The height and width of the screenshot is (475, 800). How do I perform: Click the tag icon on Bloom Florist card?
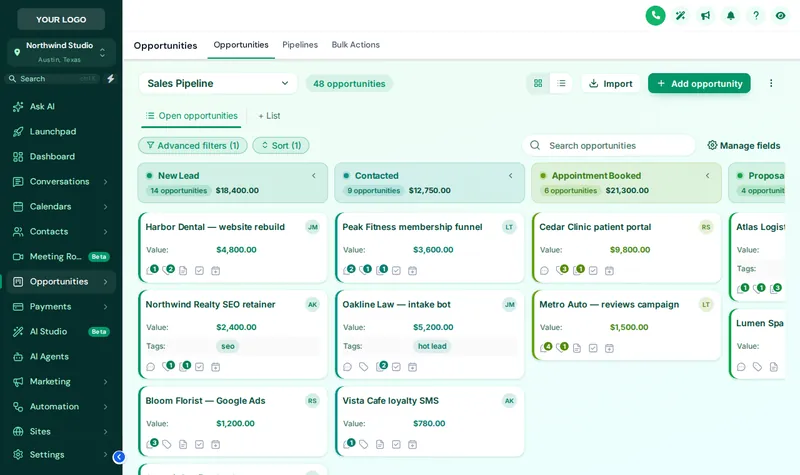coord(167,444)
